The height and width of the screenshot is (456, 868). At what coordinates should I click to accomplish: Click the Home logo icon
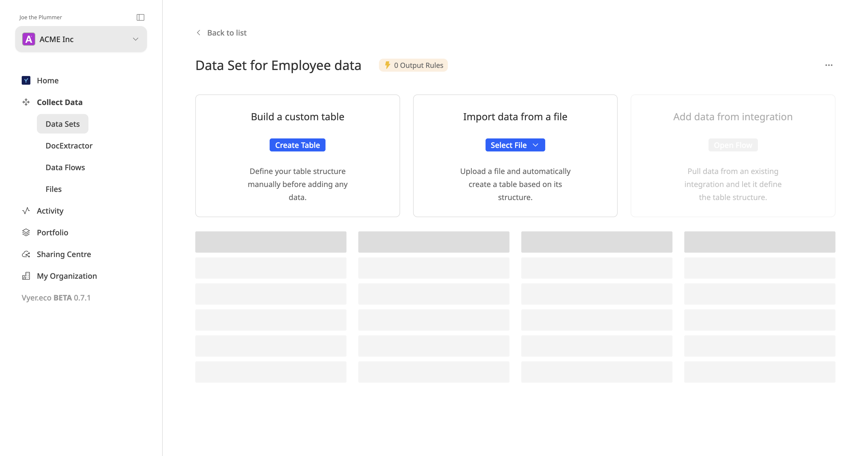coord(26,80)
